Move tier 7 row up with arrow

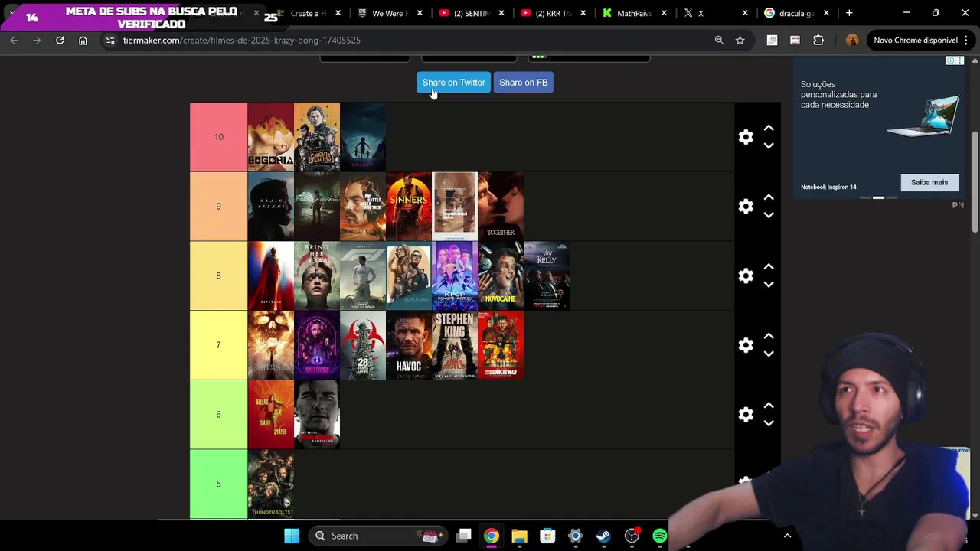click(x=769, y=336)
